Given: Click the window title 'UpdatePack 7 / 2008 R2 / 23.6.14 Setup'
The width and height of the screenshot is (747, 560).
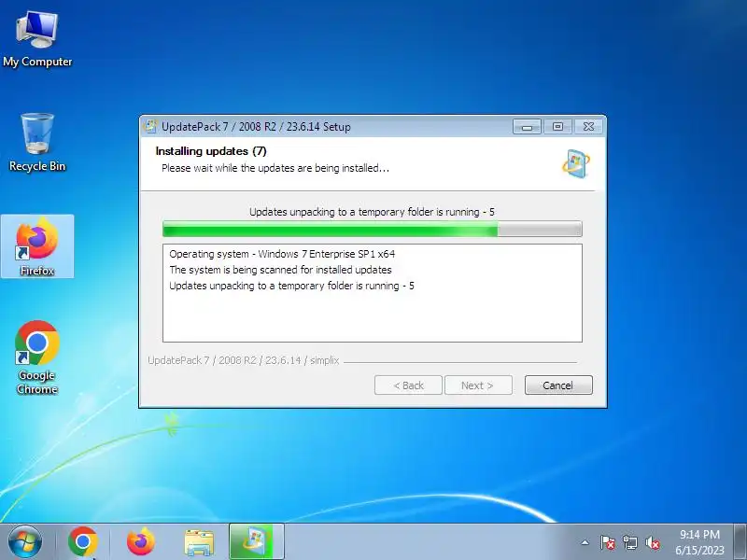Looking at the screenshot, I should pos(256,127).
